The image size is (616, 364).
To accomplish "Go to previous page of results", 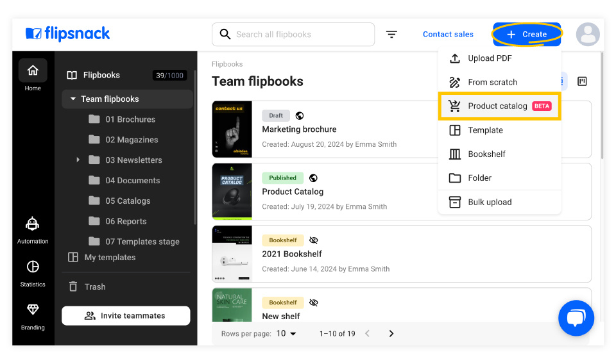I will point(367,333).
